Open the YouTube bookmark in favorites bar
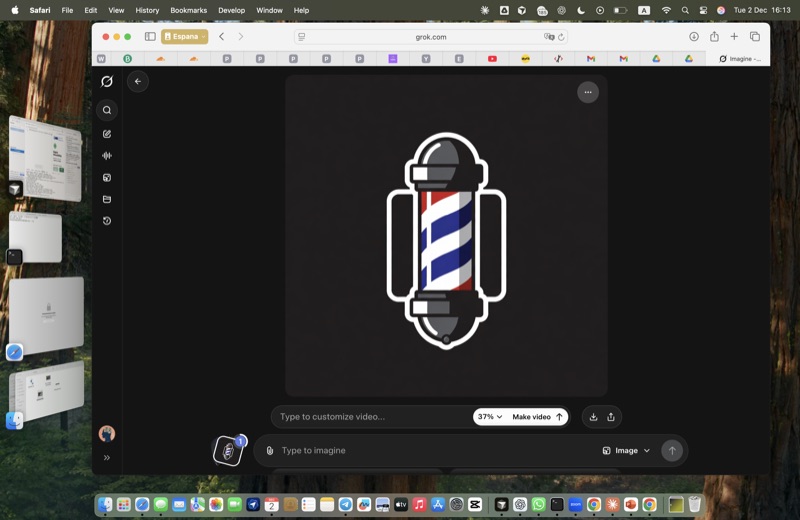Screen dimensions: 800x520 [x=492, y=59]
